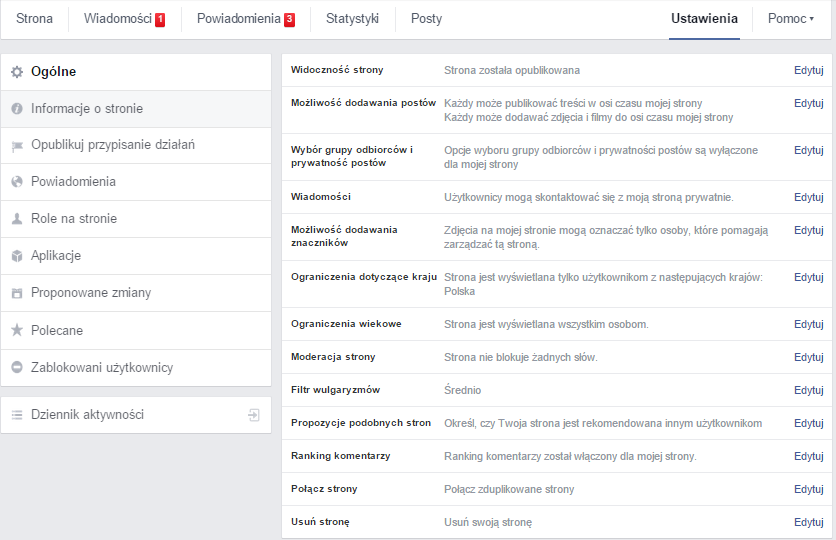
Task: Click Edytuj for Usuń stronę
Action: point(809,522)
